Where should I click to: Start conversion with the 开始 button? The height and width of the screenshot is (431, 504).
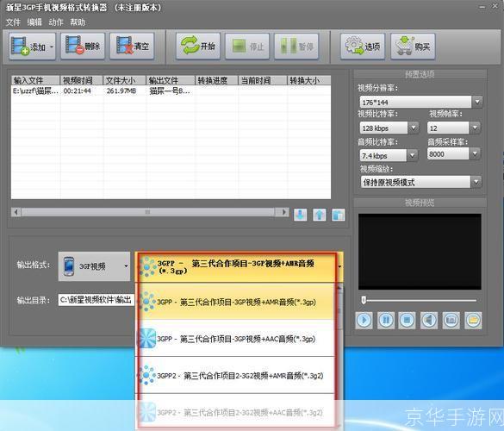click(198, 47)
